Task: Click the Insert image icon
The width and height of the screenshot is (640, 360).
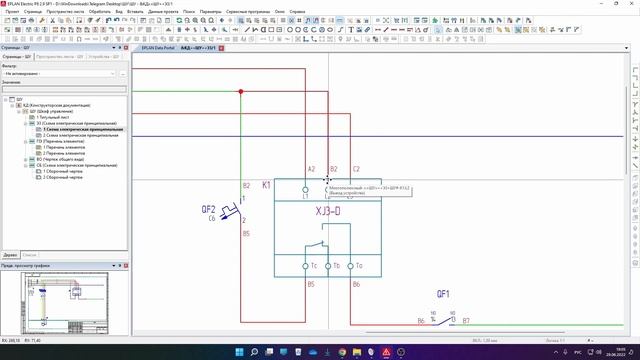Action: pos(359,30)
